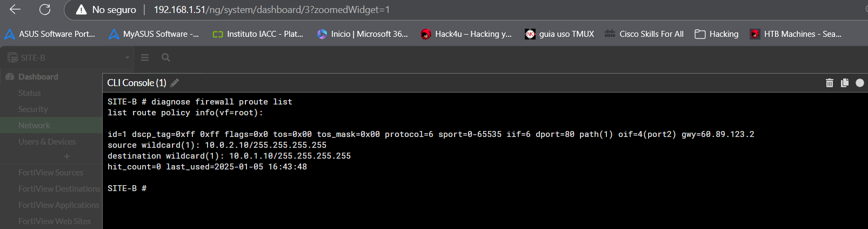Open Users & Devices dashboard
The height and width of the screenshot is (229, 868).
tap(47, 142)
